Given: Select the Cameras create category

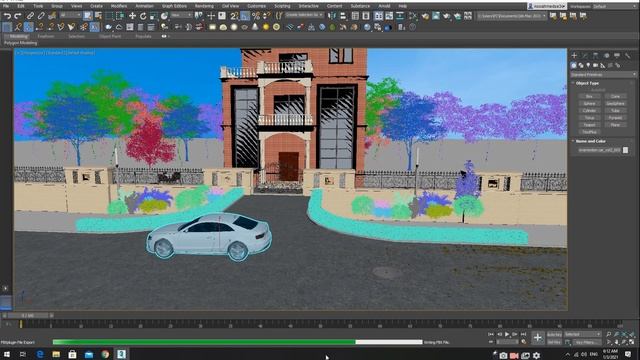Looking at the screenshot, I should click(596, 65).
